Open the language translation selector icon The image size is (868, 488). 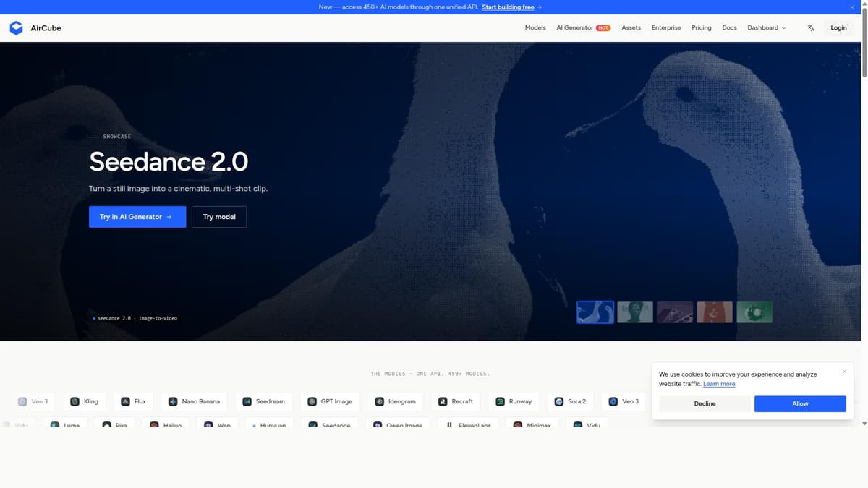pos(811,28)
